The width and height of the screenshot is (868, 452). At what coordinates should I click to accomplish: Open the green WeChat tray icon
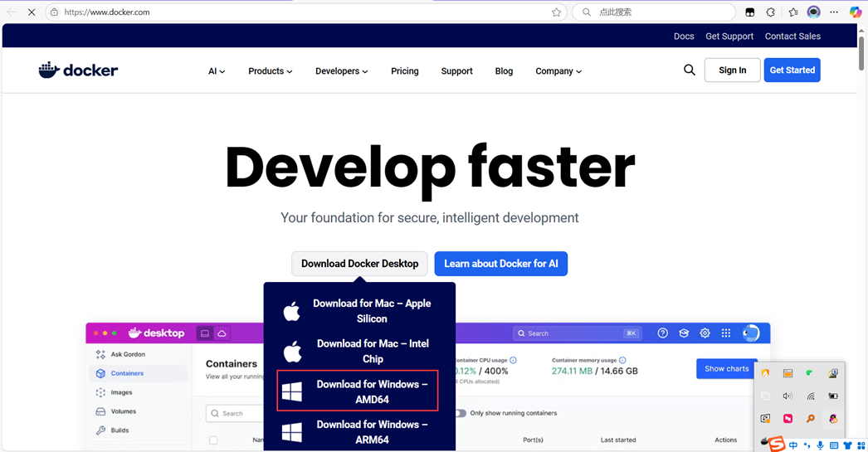(x=810, y=373)
